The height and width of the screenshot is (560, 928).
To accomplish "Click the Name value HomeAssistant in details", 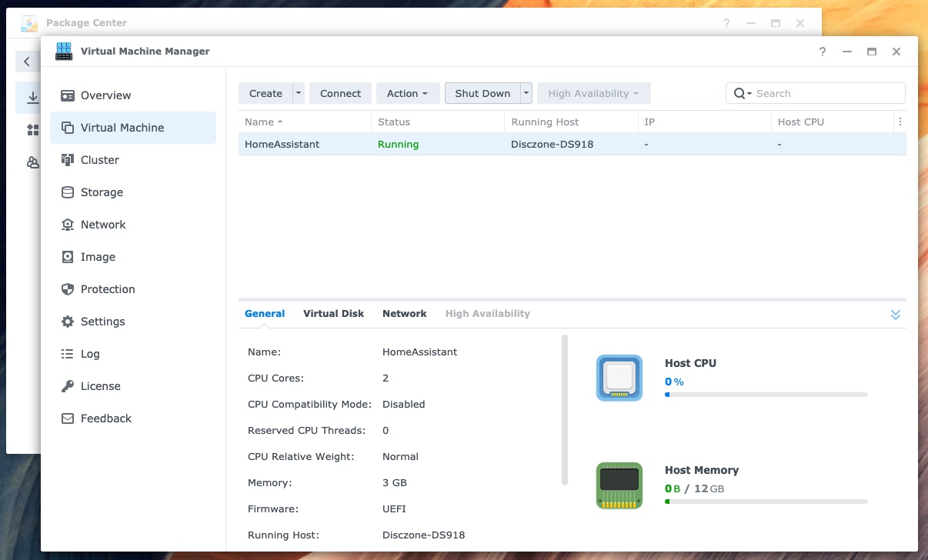I will (420, 352).
